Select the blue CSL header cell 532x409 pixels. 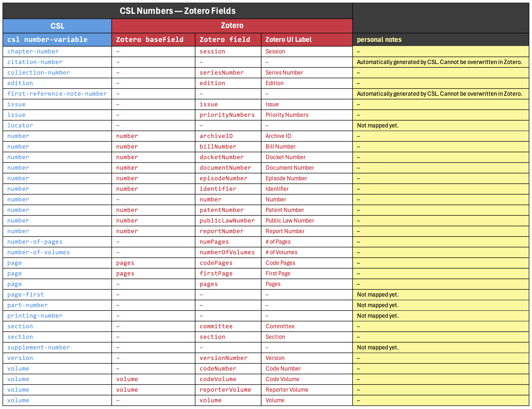pos(57,26)
